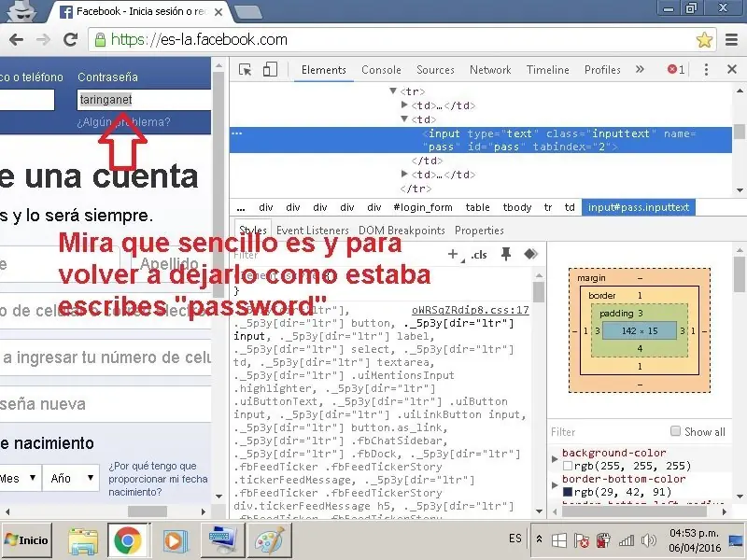This screenshot has width=747, height=560.
Task: Click the ES language indicator
Action: [515, 539]
